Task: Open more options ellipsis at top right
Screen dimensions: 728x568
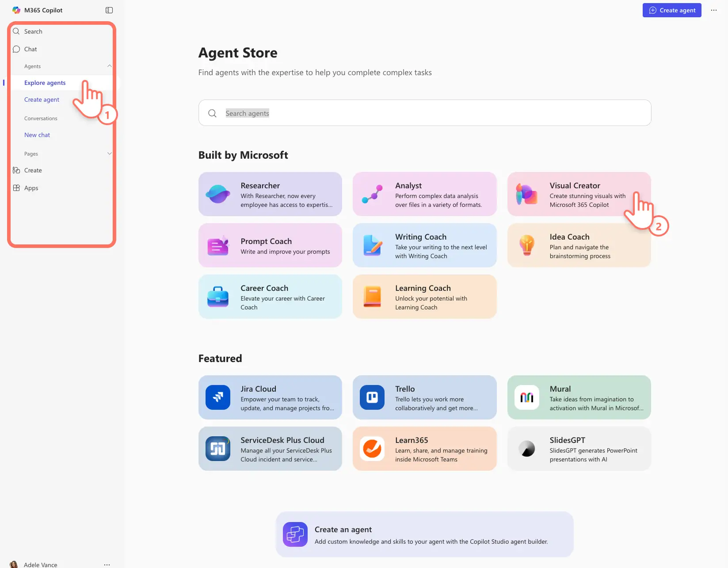Action: coord(714,10)
